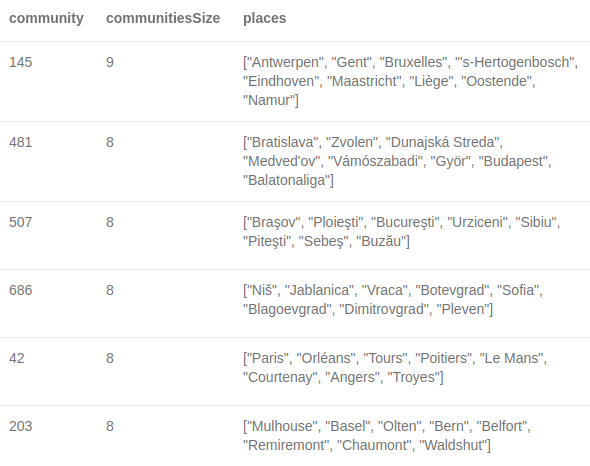Click the places list starting with Niš
The height and width of the screenshot is (466, 590).
pyautogui.click(x=393, y=300)
